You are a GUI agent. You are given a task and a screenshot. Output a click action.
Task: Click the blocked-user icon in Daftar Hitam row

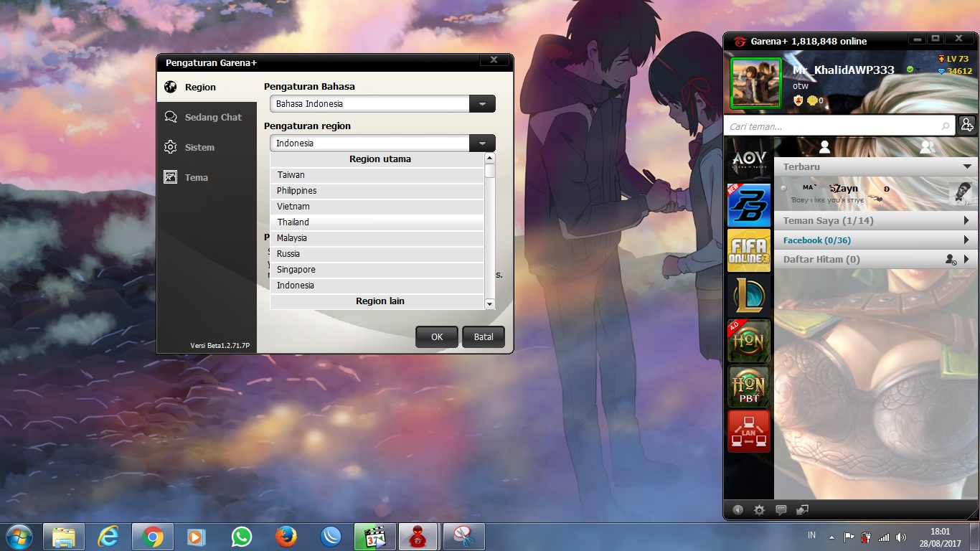pos(951,260)
